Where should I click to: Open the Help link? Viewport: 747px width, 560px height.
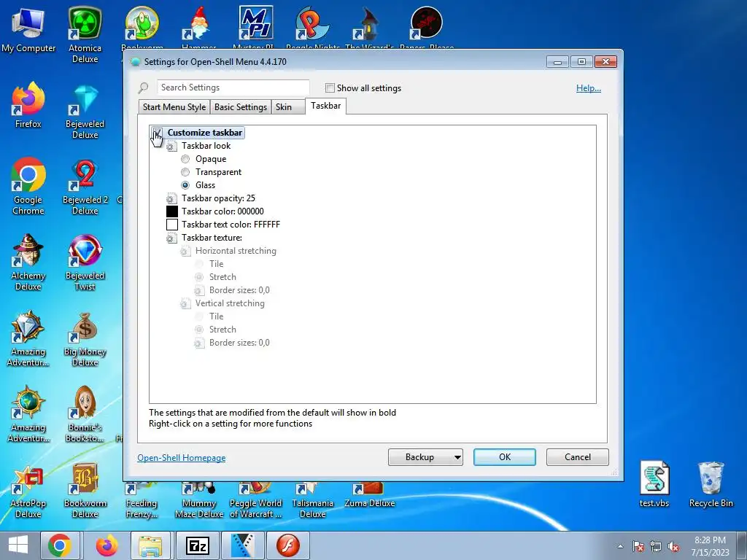tap(589, 88)
